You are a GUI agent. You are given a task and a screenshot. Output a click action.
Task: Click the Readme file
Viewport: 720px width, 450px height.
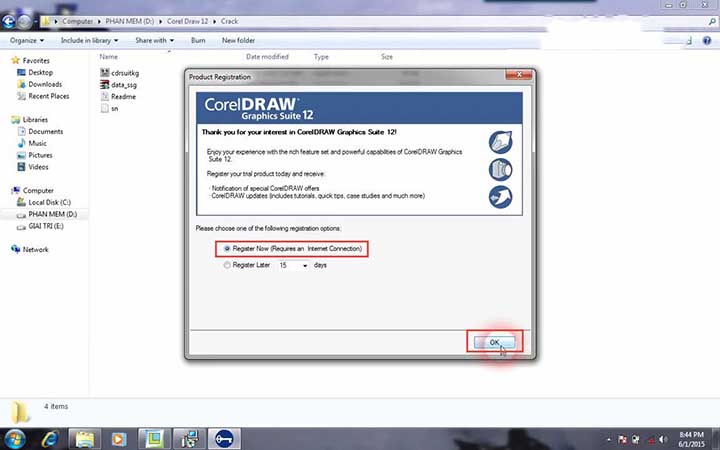(123, 97)
